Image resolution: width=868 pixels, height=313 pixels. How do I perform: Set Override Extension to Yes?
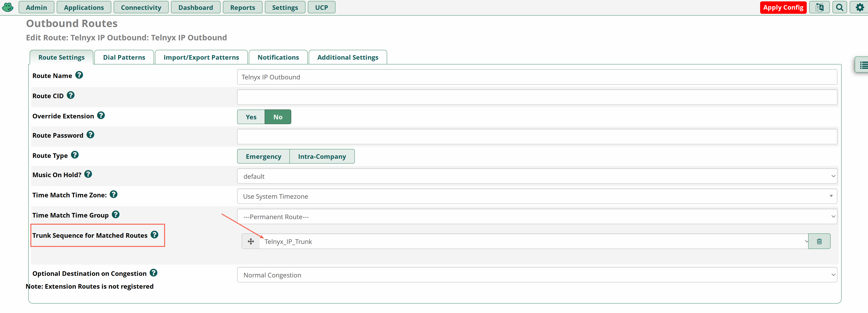[x=251, y=117]
